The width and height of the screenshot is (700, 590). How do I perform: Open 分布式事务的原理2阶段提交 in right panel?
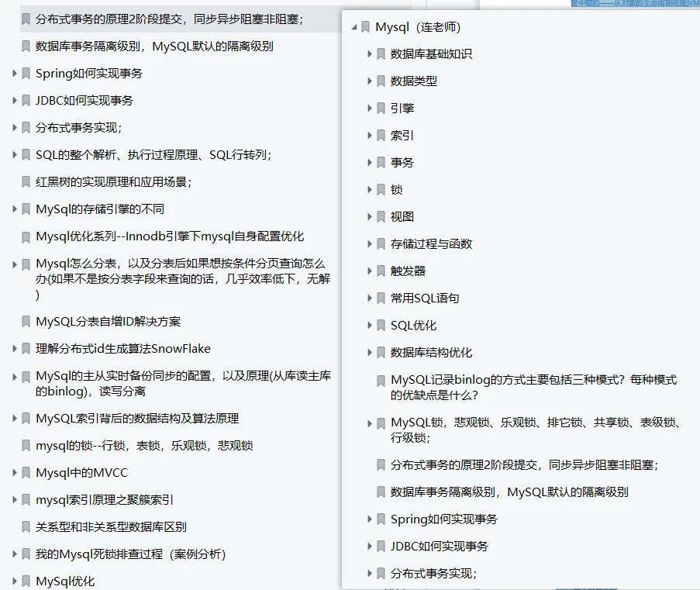(x=525, y=465)
